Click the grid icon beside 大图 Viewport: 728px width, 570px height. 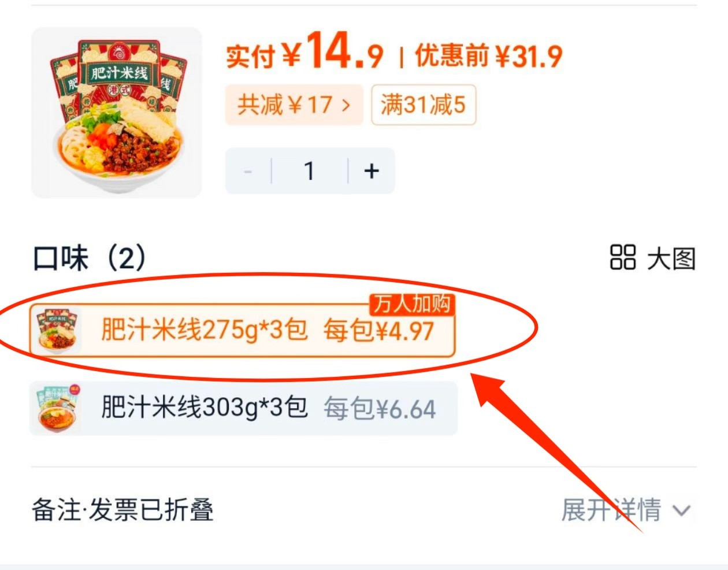pyautogui.click(x=623, y=257)
